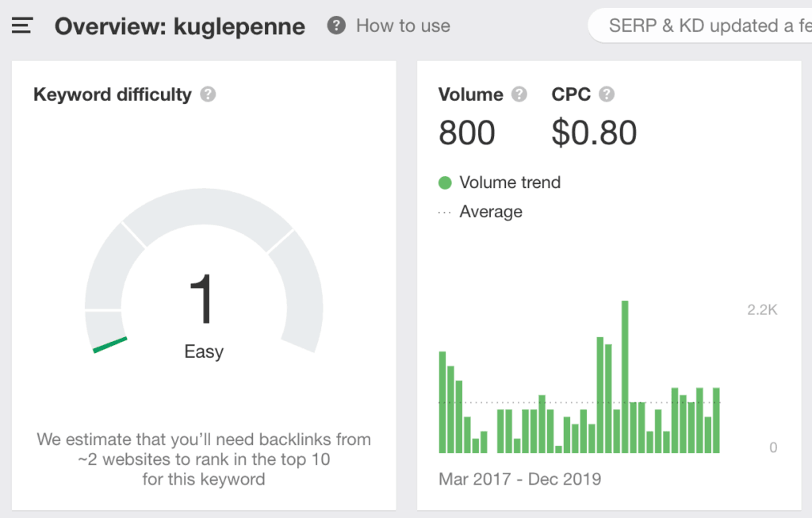Click the SERP & KD updated button

tap(700, 25)
